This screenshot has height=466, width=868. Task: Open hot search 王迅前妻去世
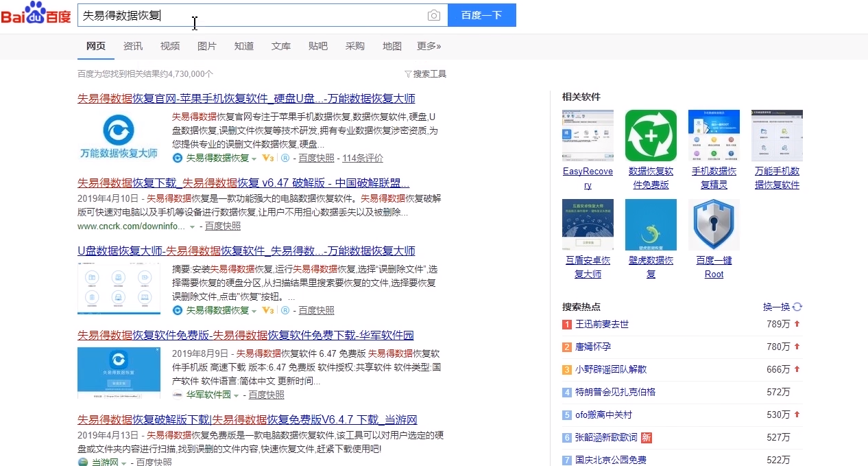(x=601, y=324)
